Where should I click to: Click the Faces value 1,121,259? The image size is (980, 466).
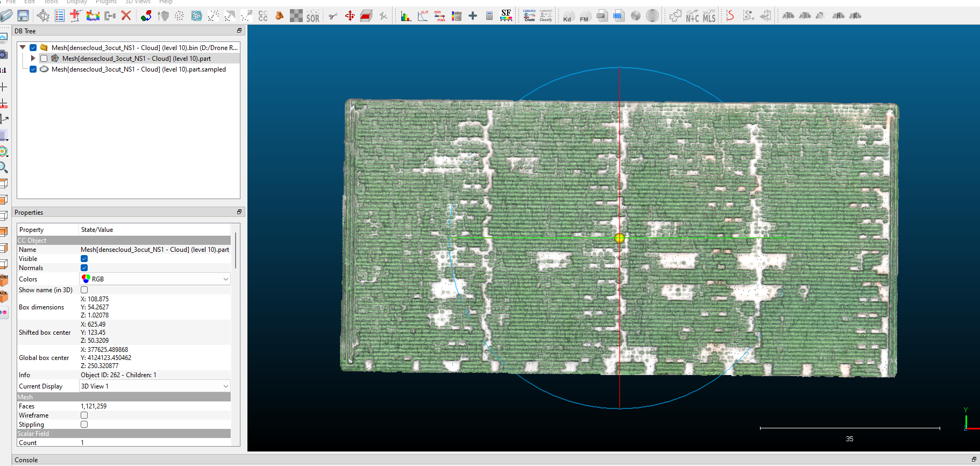click(x=94, y=406)
